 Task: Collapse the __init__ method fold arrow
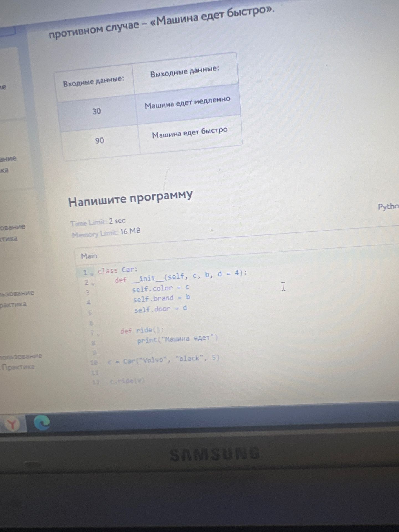coord(93,284)
